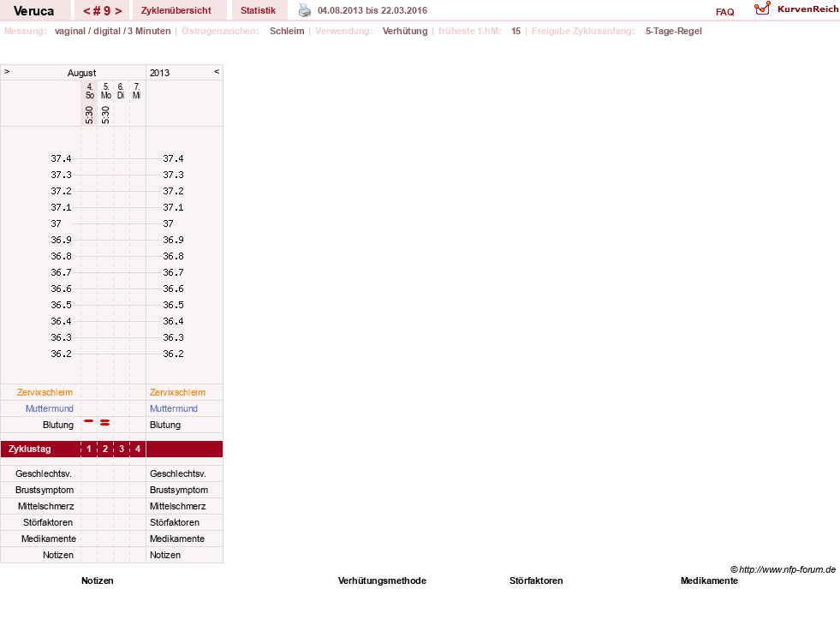Image resolution: width=840 pixels, height=631 pixels.
Task: Click the '7. Mi' date column header
Action: click(x=137, y=91)
